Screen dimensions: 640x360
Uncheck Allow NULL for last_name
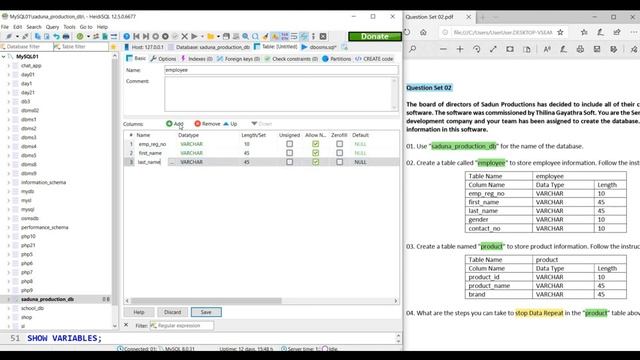(x=316, y=162)
